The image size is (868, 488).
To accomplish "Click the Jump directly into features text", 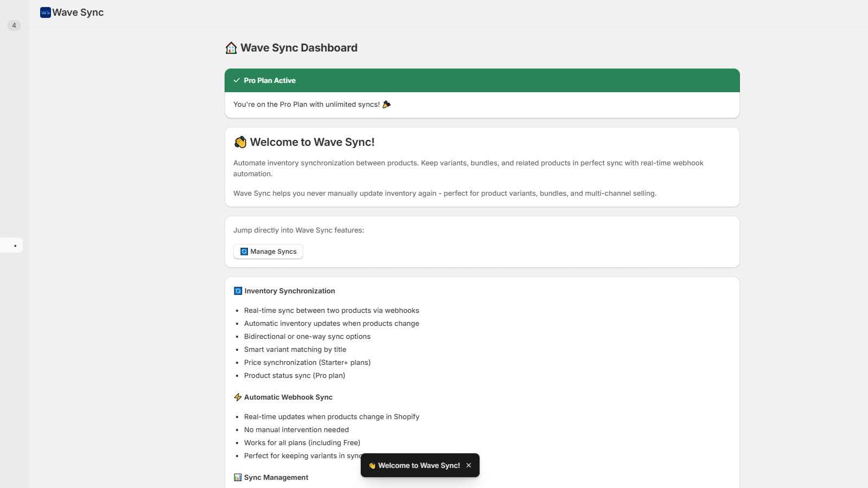I will (x=298, y=230).
